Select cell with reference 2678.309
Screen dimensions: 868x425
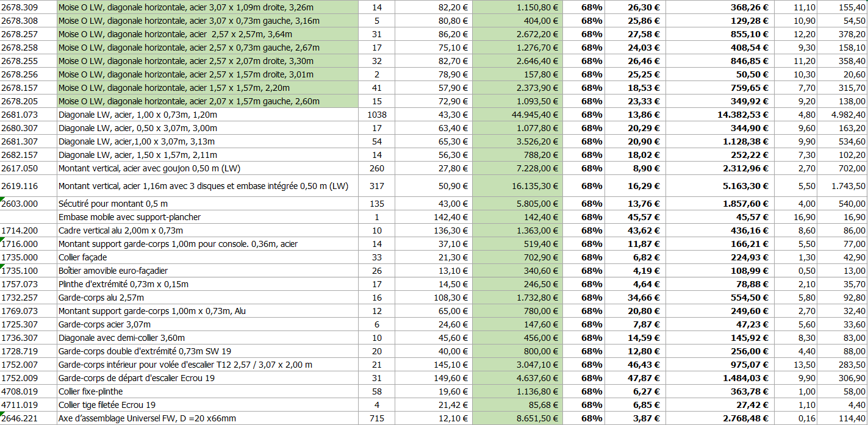28,7
